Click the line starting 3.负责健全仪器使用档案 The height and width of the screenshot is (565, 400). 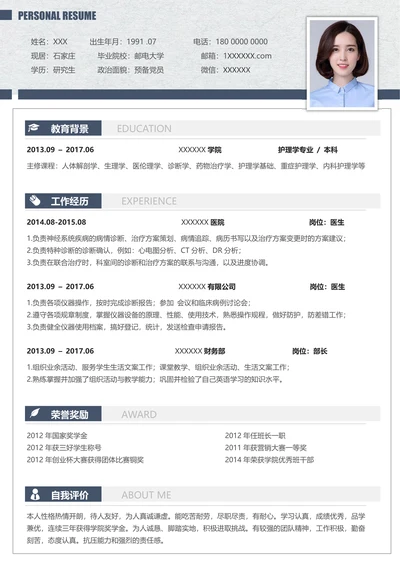coord(126,327)
